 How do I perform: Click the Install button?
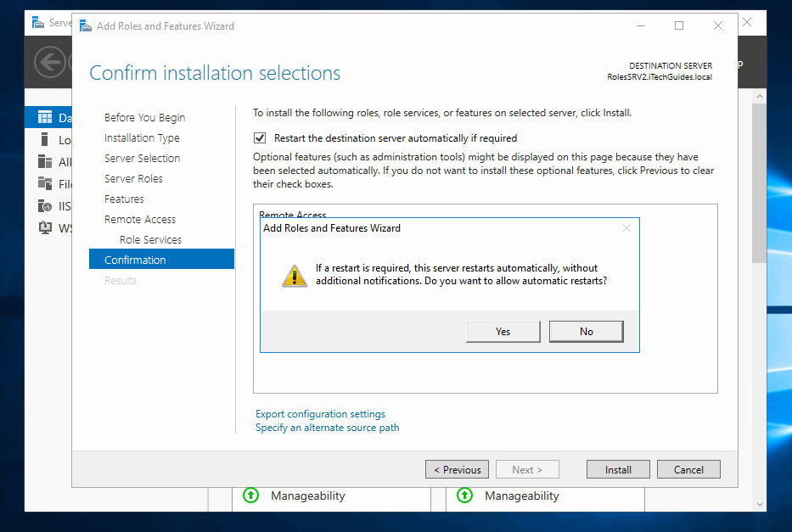[x=617, y=469]
